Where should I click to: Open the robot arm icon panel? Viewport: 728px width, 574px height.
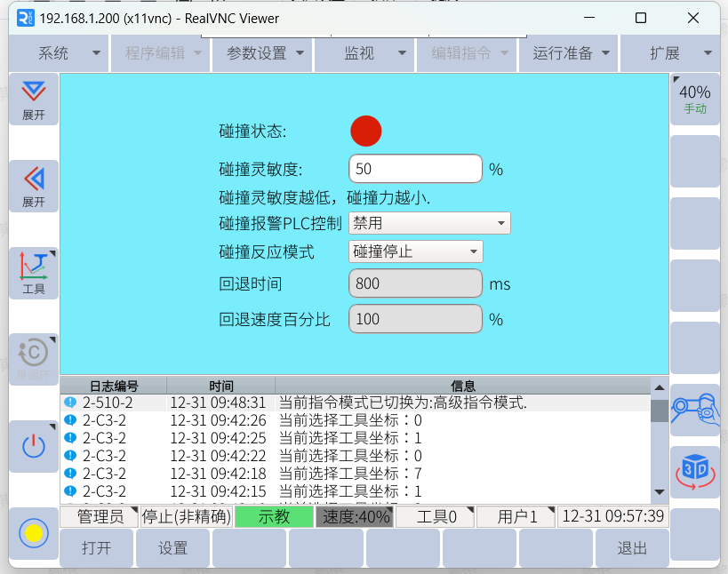(694, 409)
